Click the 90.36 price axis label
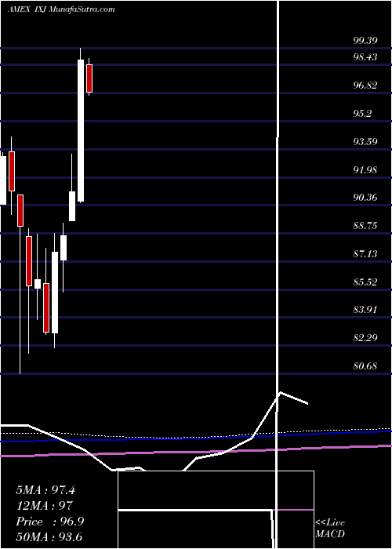 pyautogui.click(x=365, y=198)
